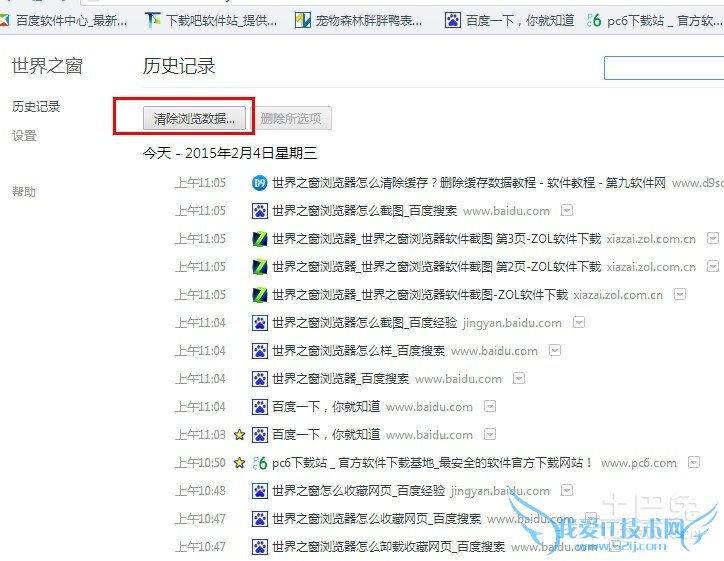Viewport: 724px width, 561px height.
Task: Click the 上午10:48 timestamp
Action: click(200, 491)
